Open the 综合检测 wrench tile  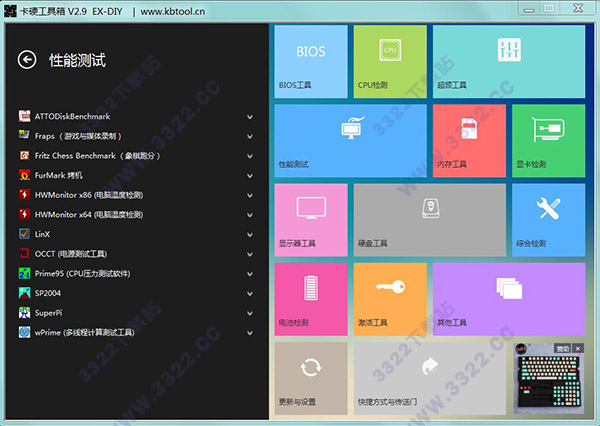(x=548, y=220)
